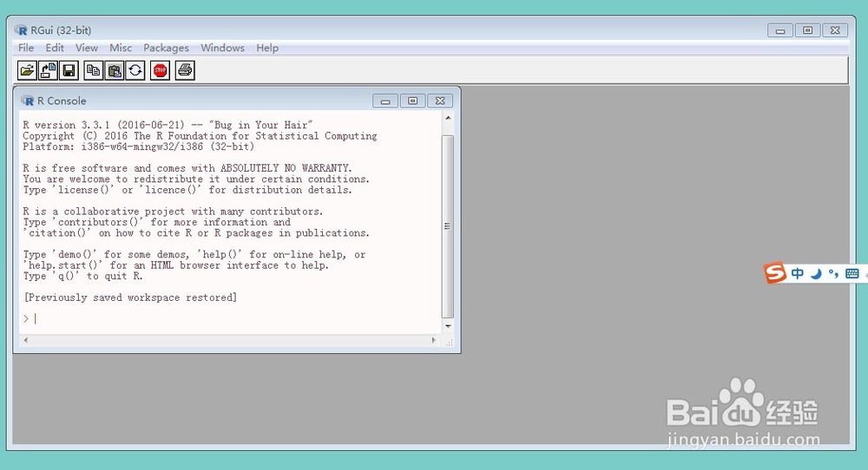Toggle punctuation mode on Sogou bar

point(833,273)
